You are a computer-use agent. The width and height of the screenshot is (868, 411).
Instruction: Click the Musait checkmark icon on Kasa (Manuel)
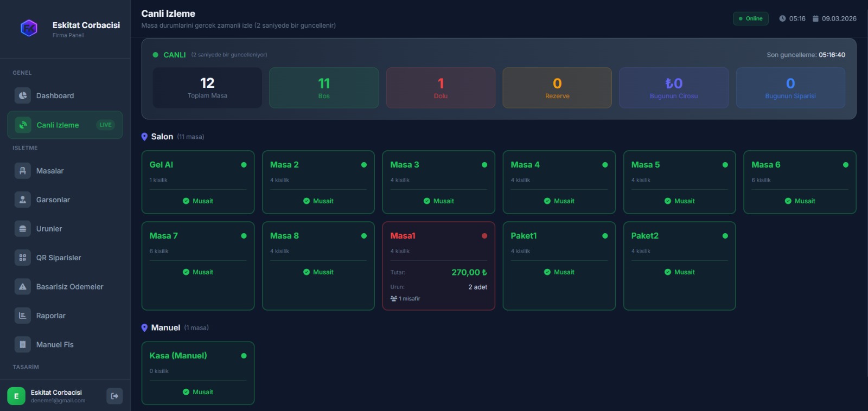coord(186,392)
